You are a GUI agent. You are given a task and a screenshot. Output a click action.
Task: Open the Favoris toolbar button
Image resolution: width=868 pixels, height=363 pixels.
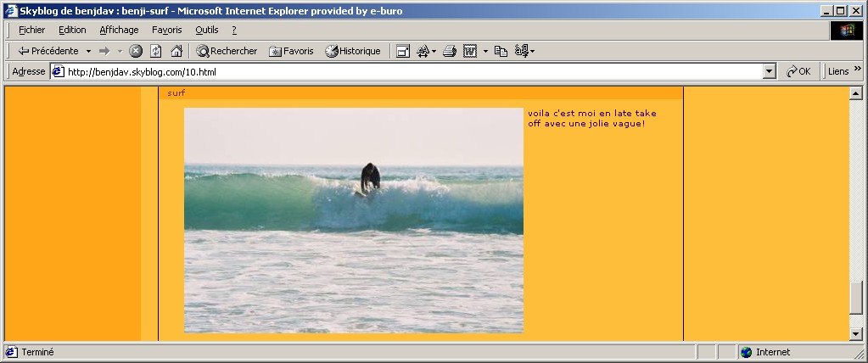[291, 51]
